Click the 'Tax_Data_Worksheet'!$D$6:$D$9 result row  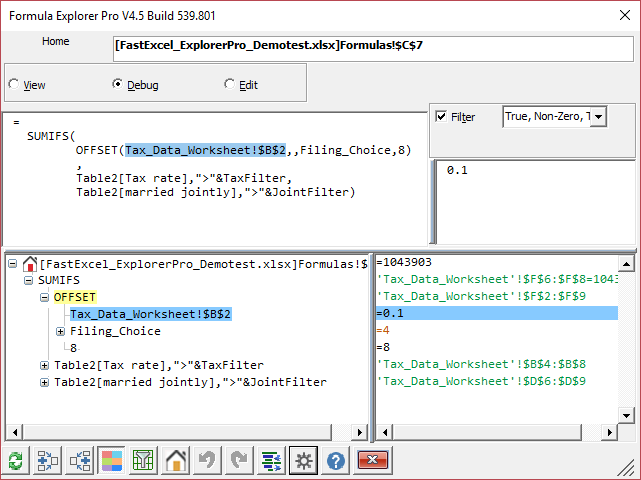point(497,381)
